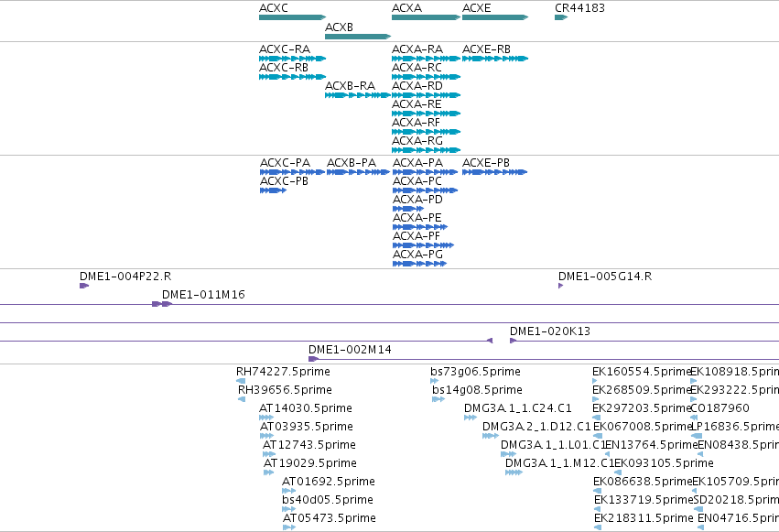Select protein ACXA-PC

coord(426,190)
